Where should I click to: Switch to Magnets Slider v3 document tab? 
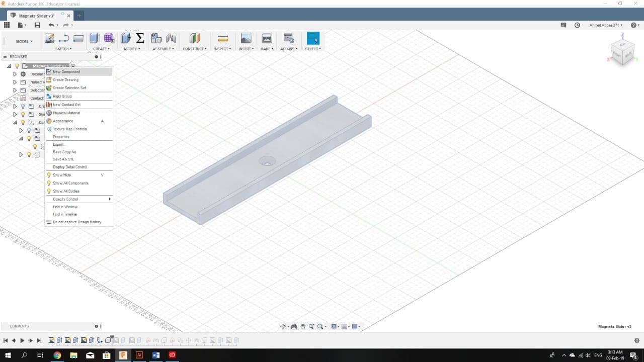40,16
